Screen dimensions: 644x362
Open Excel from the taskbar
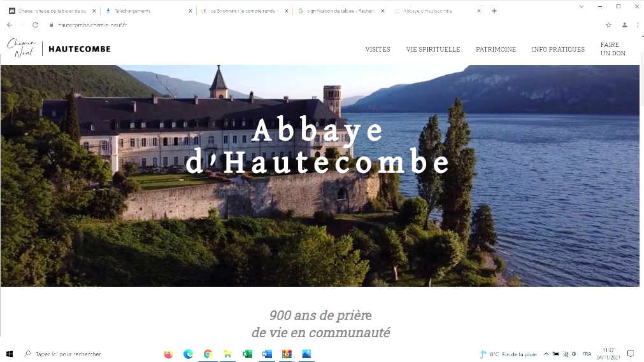tap(247, 354)
